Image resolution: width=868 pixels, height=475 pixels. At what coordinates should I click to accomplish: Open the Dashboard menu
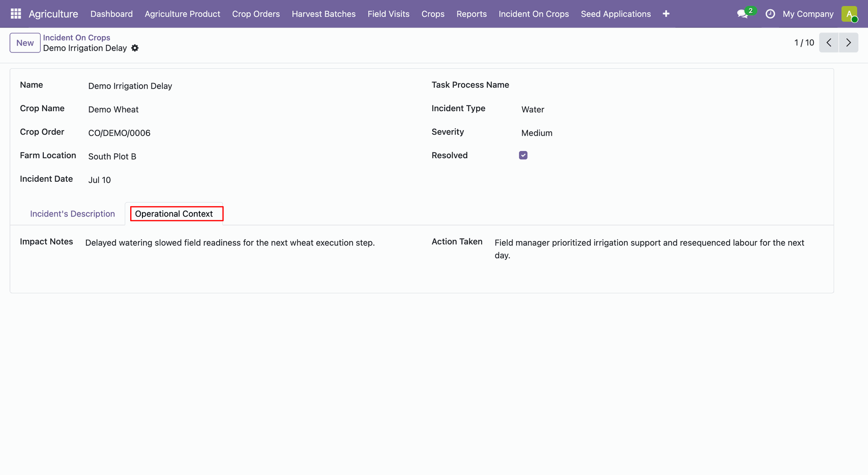[x=112, y=14]
